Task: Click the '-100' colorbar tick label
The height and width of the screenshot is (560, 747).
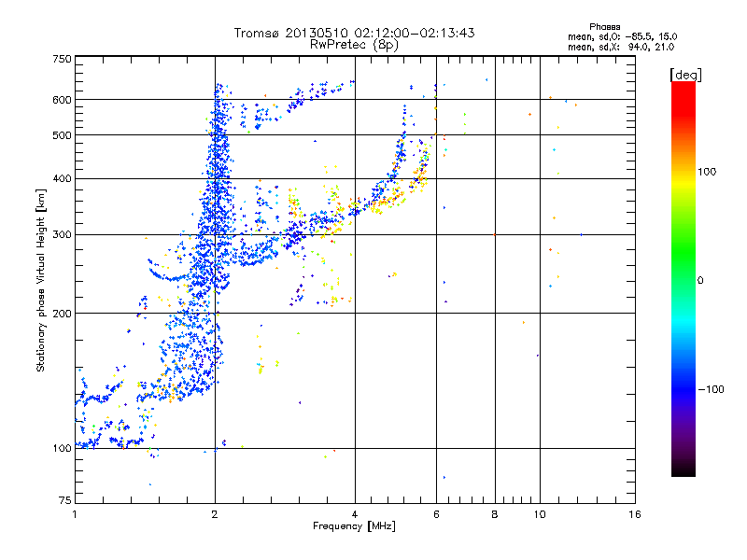Action: [x=712, y=389]
